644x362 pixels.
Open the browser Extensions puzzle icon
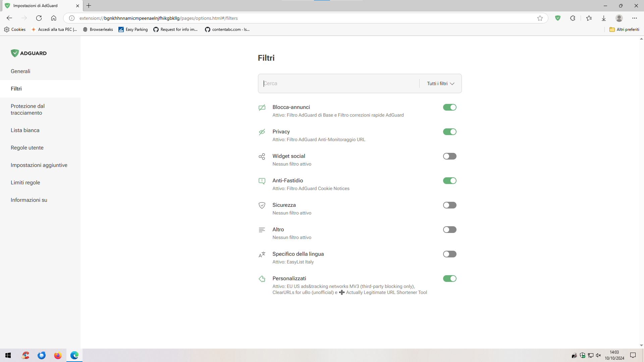coord(573,18)
